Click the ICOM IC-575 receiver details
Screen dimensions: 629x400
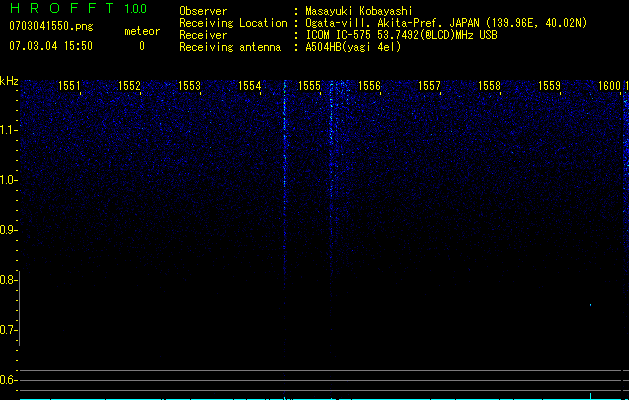[401, 35]
